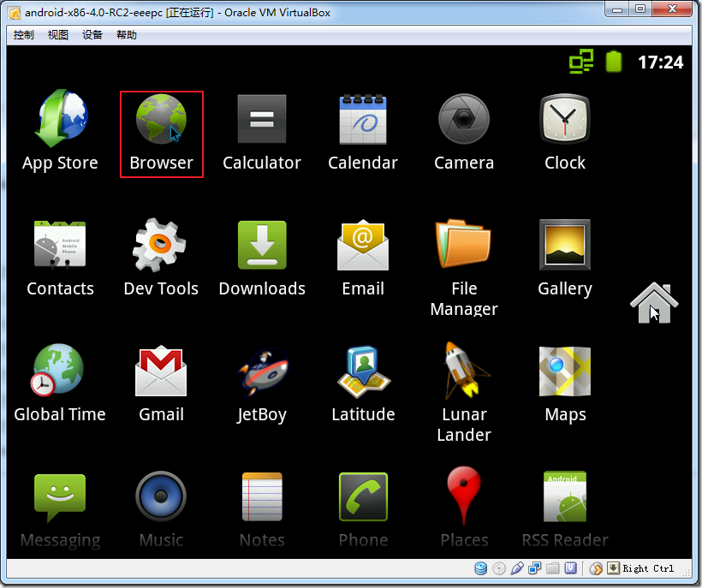Click the Android network status icon

(x=581, y=62)
